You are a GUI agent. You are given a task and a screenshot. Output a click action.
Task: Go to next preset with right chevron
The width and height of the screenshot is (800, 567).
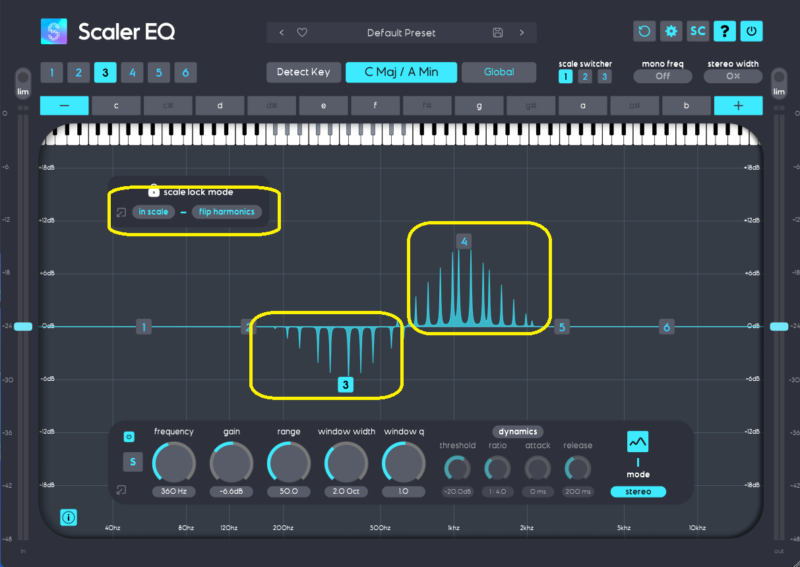521,32
